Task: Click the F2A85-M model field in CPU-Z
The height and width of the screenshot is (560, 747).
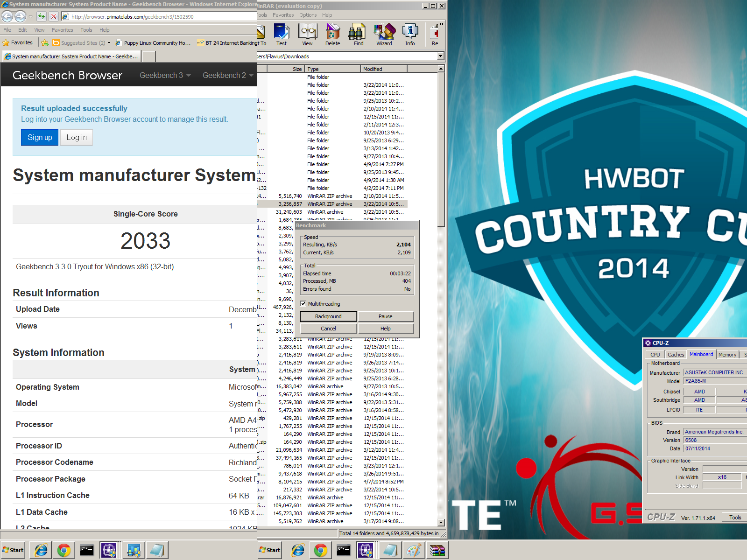Action: tap(715, 381)
